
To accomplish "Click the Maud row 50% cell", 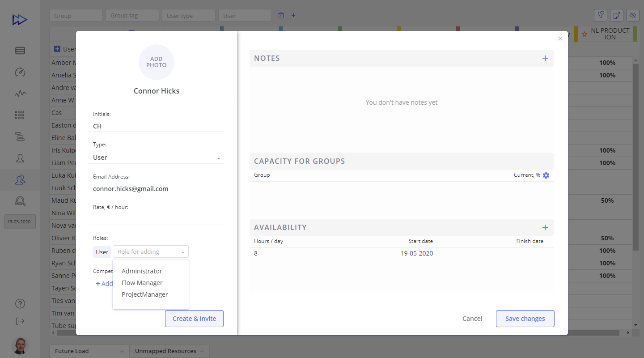I will tap(607, 200).
